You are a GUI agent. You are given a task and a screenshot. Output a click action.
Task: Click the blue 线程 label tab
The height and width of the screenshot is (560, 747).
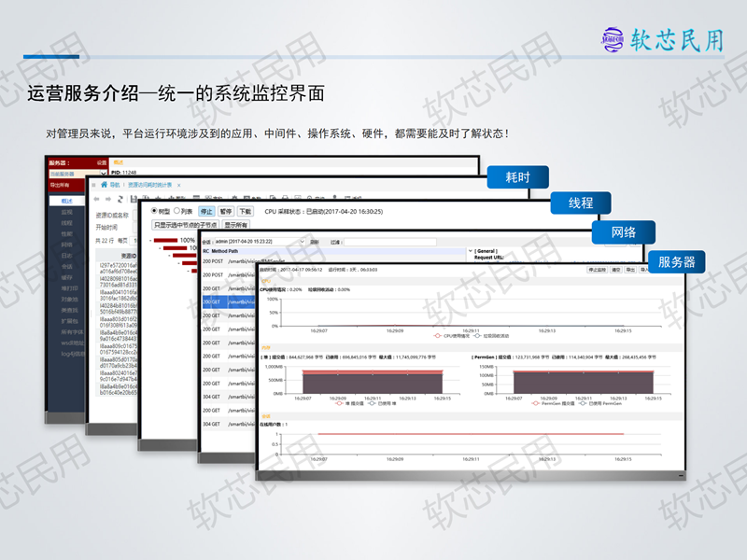580,203
